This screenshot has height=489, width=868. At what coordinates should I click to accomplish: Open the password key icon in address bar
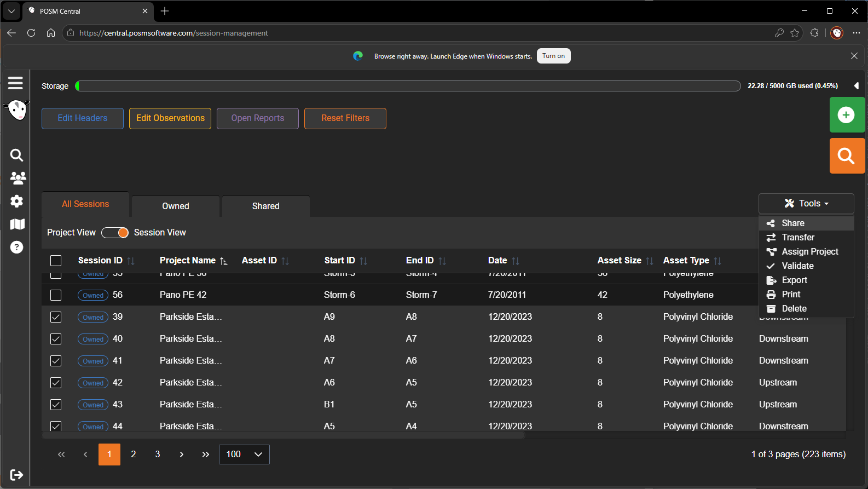pos(779,33)
